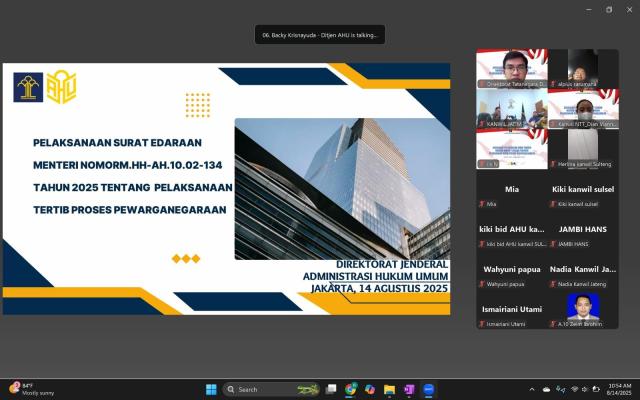
Task: Expand the hidden system tray icons chevron
Action: (x=532, y=389)
